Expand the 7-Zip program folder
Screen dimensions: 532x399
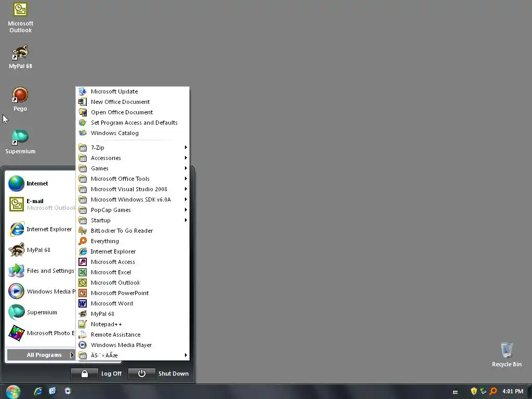point(132,148)
